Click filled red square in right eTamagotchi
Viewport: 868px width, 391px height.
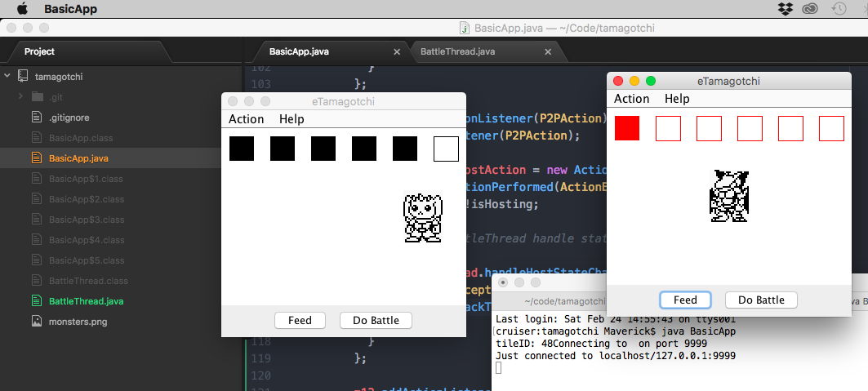coord(627,128)
